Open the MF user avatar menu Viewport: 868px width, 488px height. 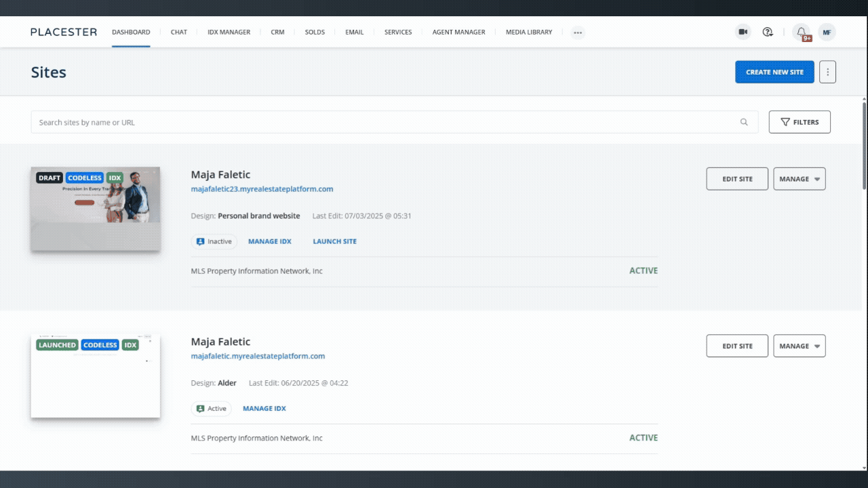[x=827, y=32]
